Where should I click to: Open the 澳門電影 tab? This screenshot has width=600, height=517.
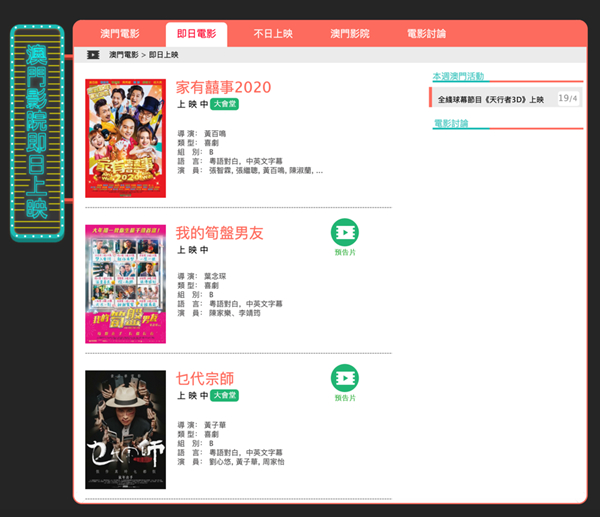click(120, 34)
